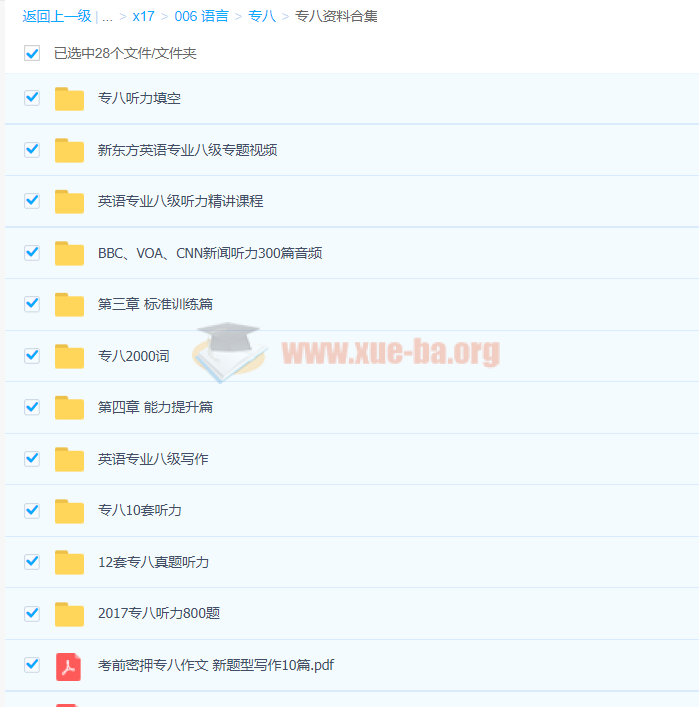The width and height of the screenshot is (699, 707).
Task: Expand the breadcrumb ellipsis path
Action: click(x=107, y=16)
